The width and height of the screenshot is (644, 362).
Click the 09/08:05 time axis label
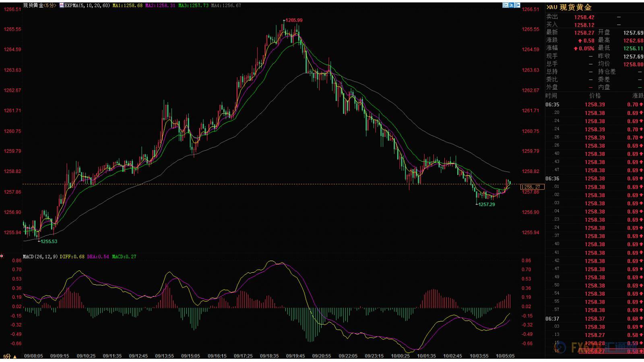[33, 356]
